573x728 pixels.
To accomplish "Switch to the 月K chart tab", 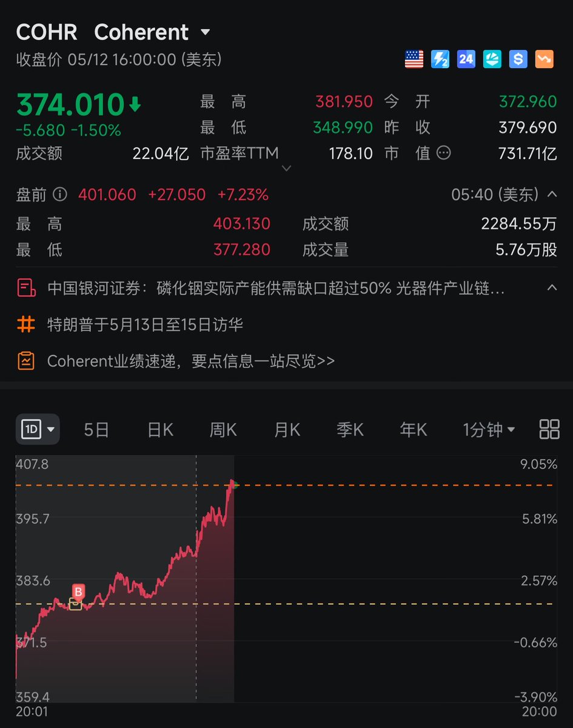I will click(287, 430).
